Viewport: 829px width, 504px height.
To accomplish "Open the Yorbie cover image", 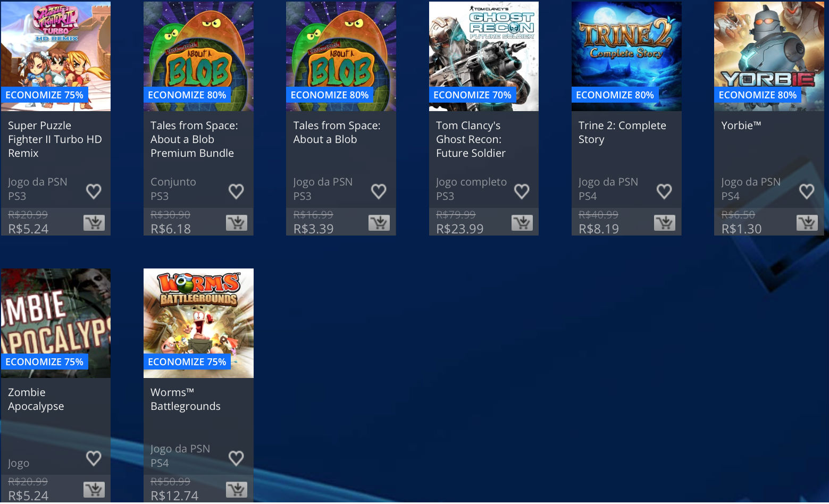I will tap(769, 56).
